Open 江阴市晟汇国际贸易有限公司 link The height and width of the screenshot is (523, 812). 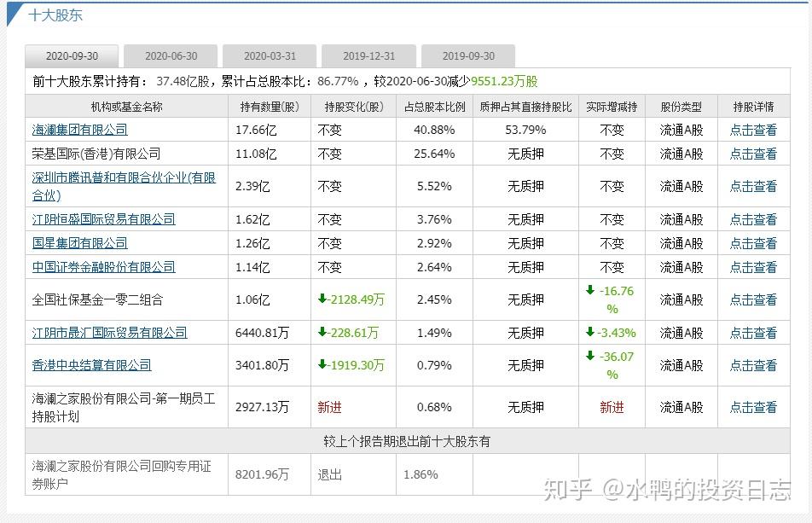pos(109,333)
